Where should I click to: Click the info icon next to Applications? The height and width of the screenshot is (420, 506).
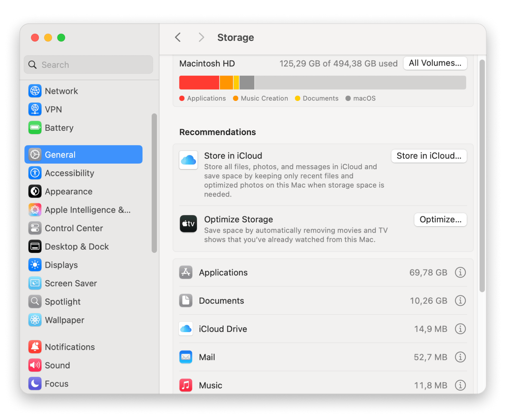(x=460, y=272)
